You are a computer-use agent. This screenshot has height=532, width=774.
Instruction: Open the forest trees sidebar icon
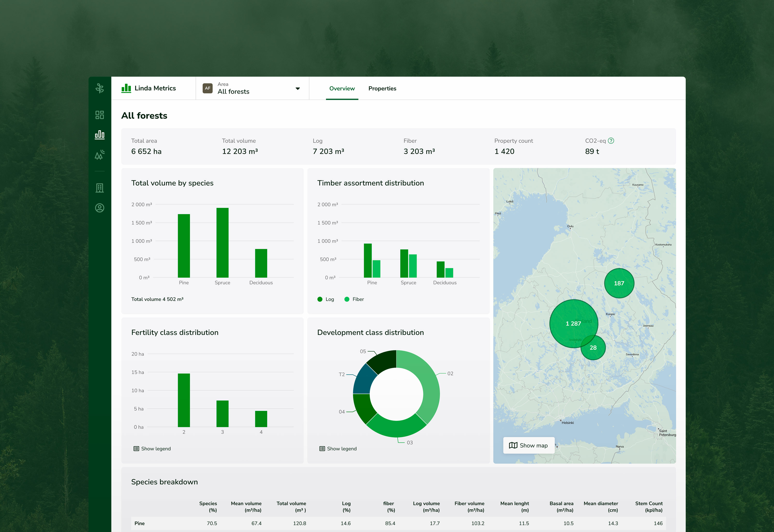(x=99, y=155)
